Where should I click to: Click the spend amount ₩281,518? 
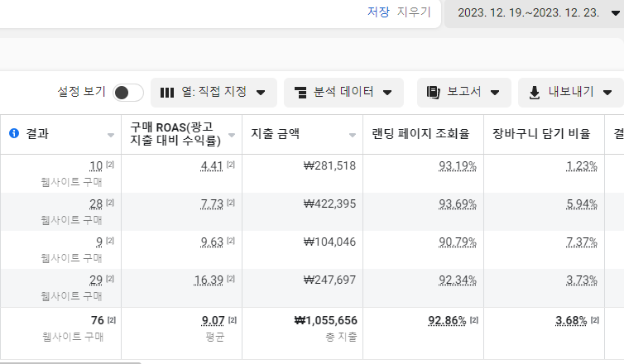[329, 165]
